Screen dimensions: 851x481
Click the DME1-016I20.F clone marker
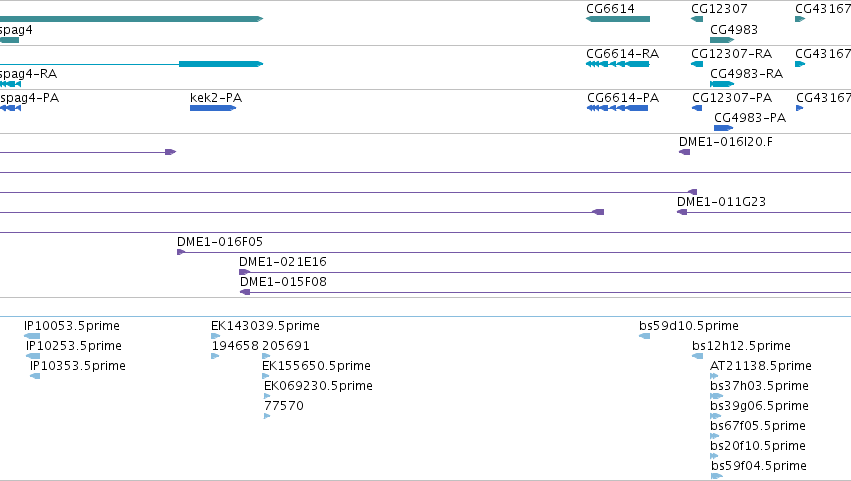[x=684, y=152]
